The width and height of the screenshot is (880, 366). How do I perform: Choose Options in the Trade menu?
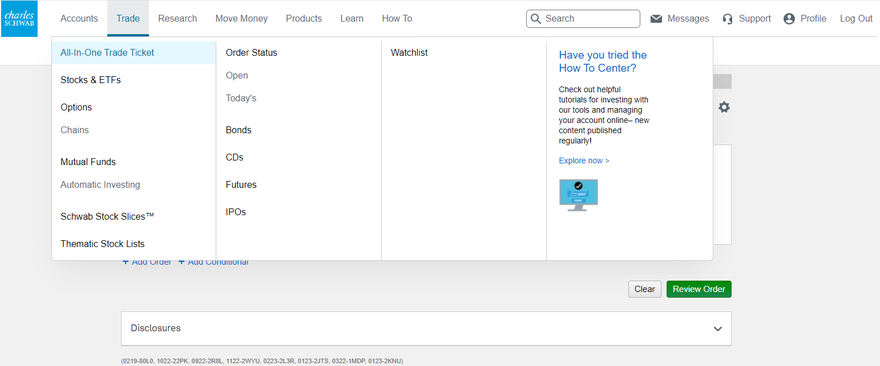click(76, 107)
